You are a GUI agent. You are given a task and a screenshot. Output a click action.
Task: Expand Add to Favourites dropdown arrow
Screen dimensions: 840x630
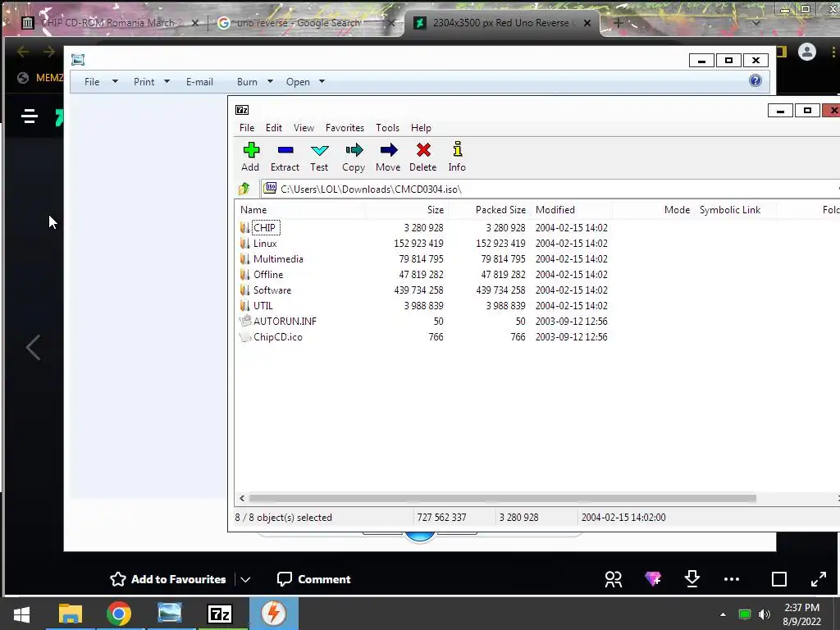pos(245,580)
